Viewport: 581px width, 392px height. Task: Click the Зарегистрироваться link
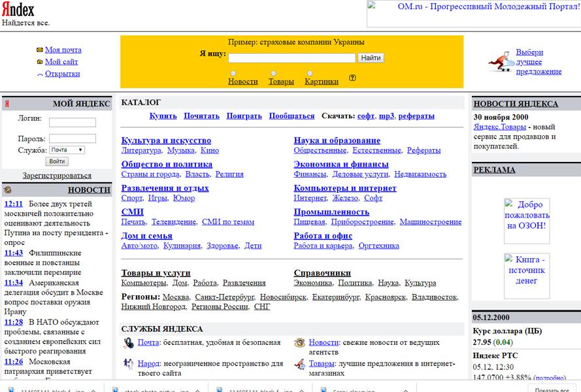(57, 176)
